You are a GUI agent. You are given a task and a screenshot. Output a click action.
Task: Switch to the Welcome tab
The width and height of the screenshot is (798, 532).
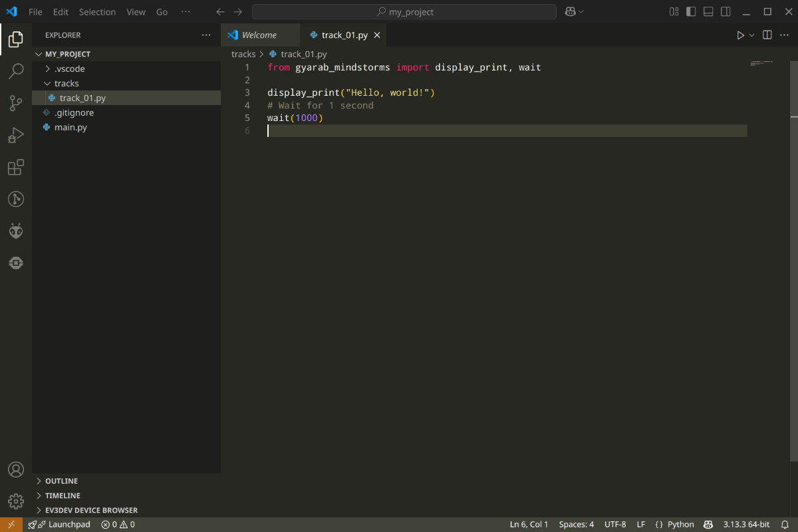259,35
